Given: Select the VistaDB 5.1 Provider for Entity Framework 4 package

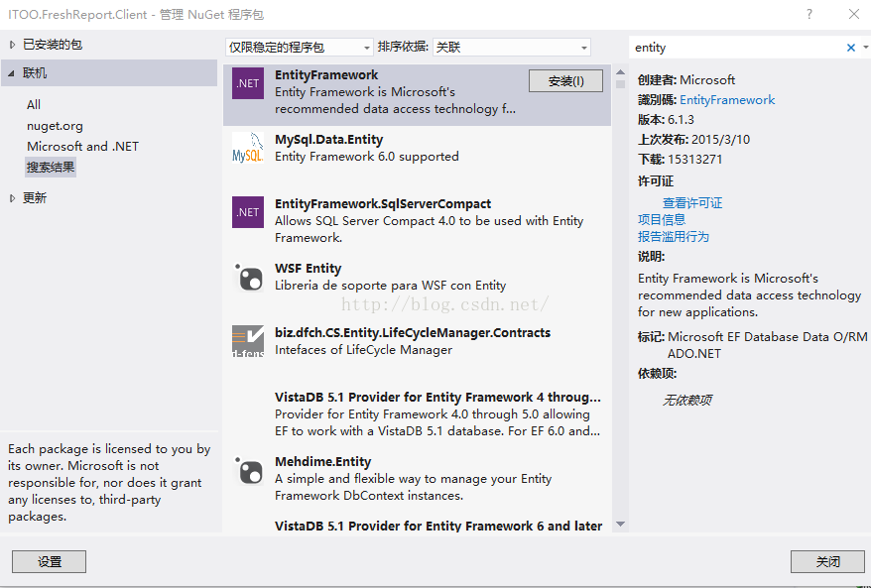Looking at the screenshot, I should (x=437, y=397).
